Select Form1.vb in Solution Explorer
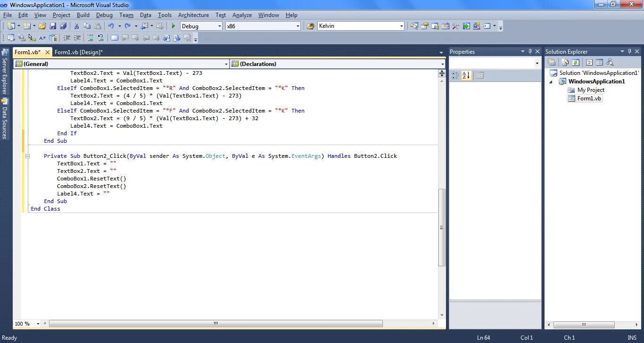The height and width of the screenshot is (343, 644). 588,98
